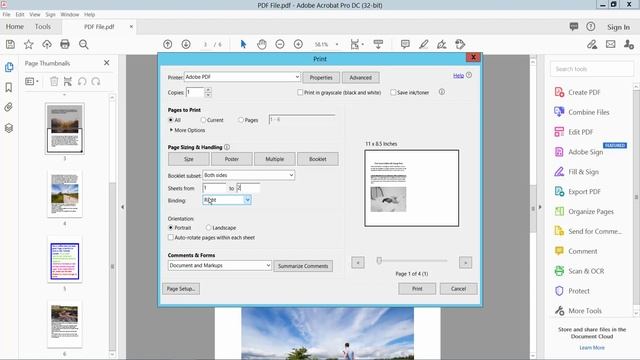Click Cancel in Print dialog
640x360 pixels.
click(x=458, y=289)
